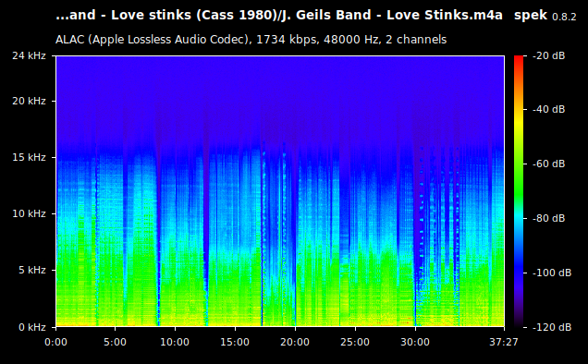
Task: Click the 5 kHz frequency label
Action: point(31,270)
